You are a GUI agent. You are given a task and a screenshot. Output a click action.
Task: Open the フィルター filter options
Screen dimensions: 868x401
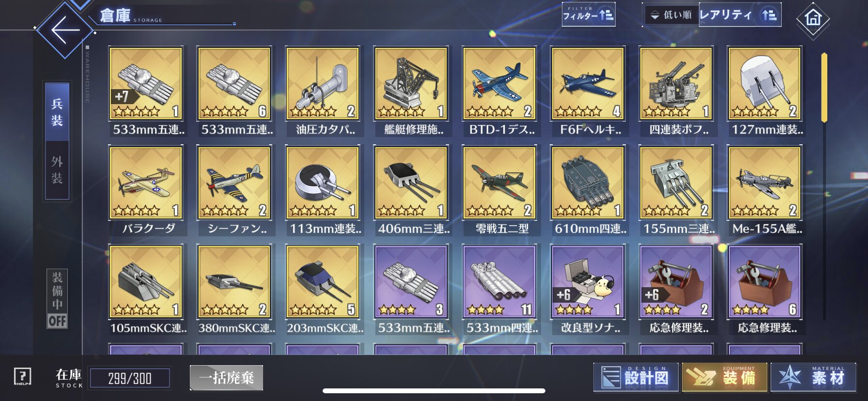pyautogui.click(x=588, y=15)
